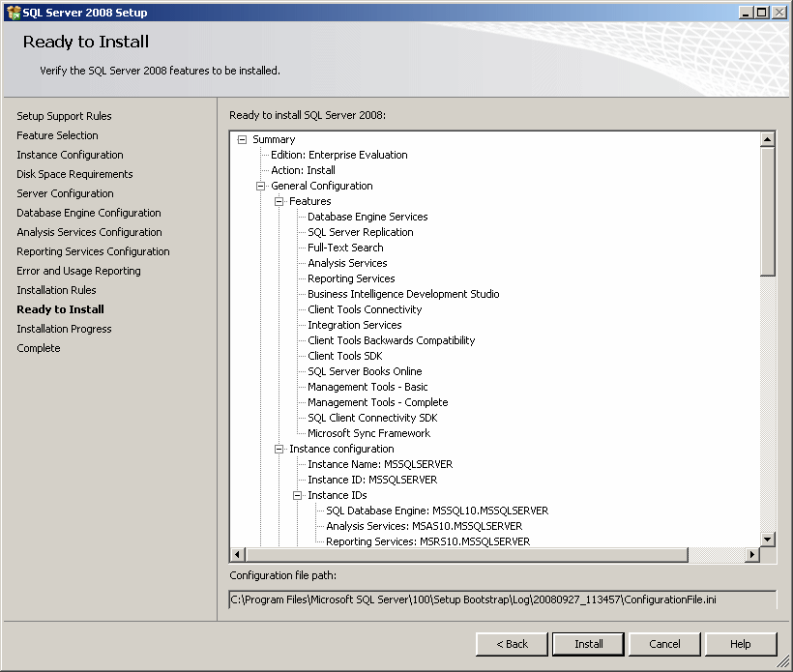
Task: Select SQL Database Engine MSSQL10 row
Action: [x=437, y=511]
